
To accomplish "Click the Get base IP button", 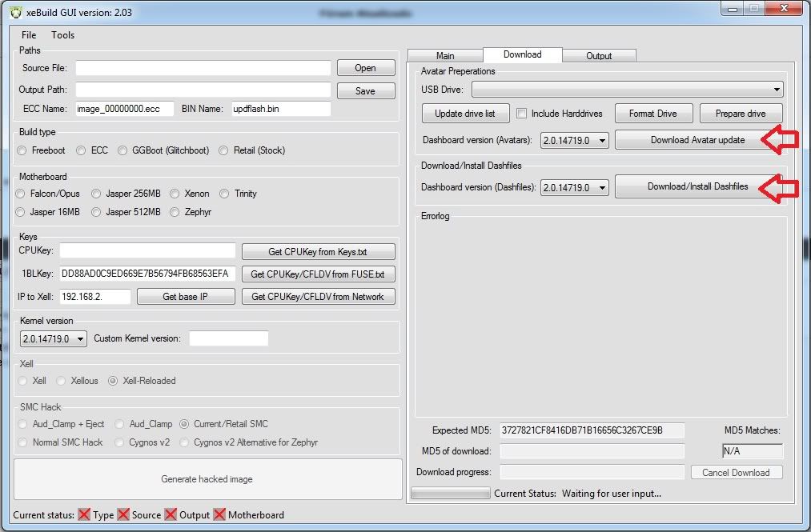I will point(186,297).
